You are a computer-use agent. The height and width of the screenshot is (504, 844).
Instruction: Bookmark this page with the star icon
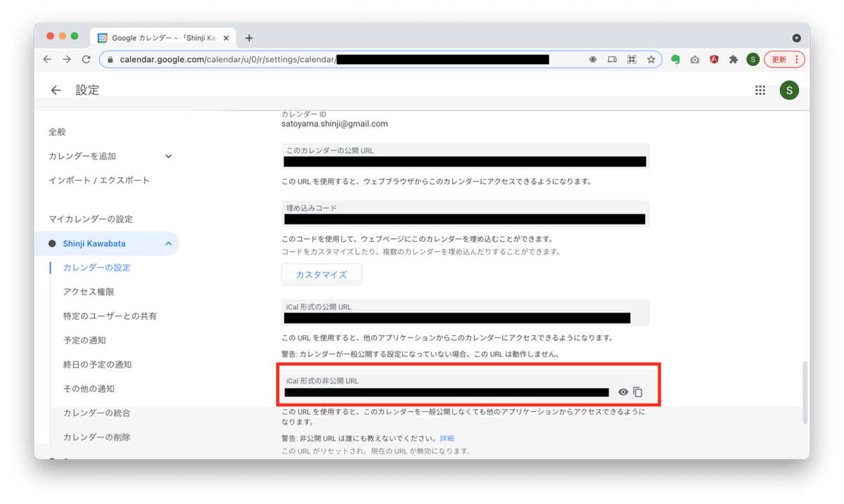tap(651, 60)
